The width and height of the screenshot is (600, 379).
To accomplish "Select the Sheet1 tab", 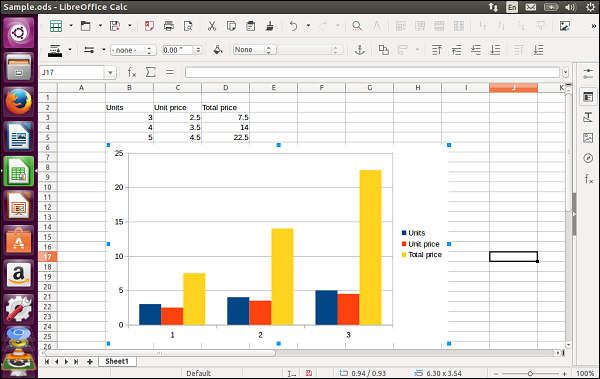I will click(x=117, y=361).
